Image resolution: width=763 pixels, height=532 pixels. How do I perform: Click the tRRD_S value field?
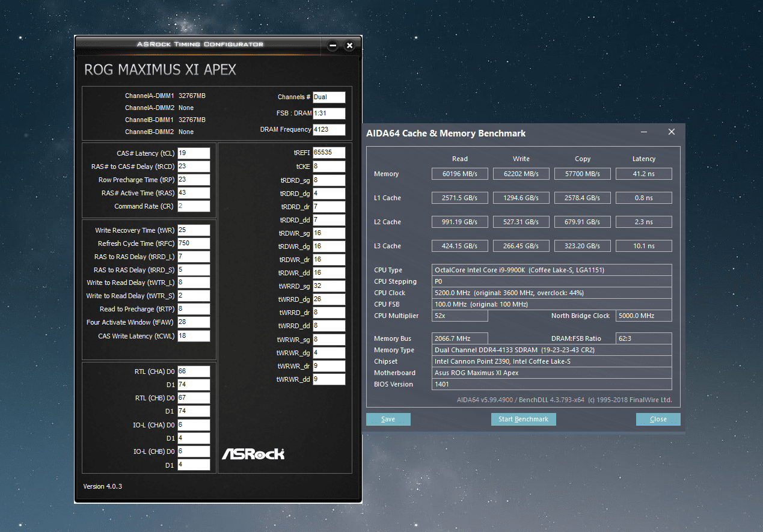194,270
